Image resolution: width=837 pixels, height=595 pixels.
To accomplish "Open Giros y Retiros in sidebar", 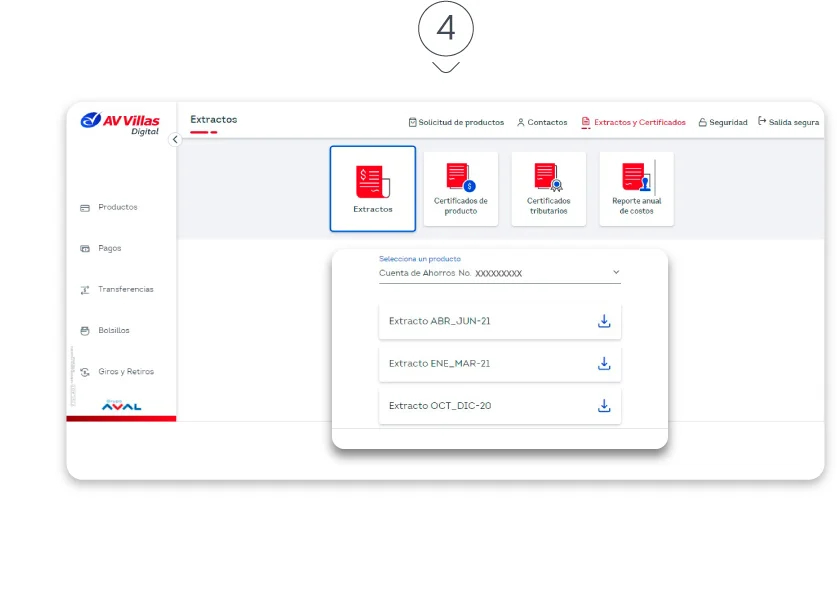I will point(125,371).
